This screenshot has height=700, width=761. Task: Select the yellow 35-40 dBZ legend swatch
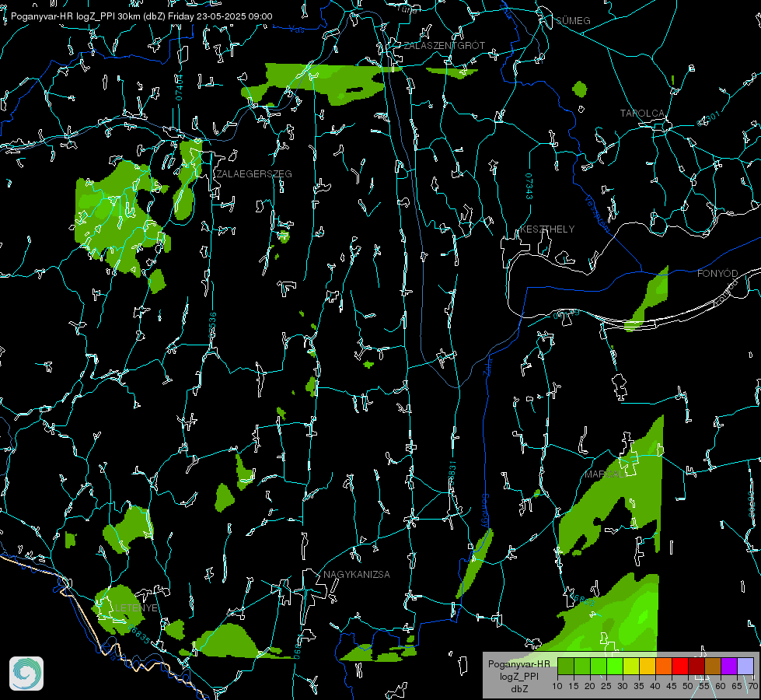pyautogui.click(x=648, y=666)
